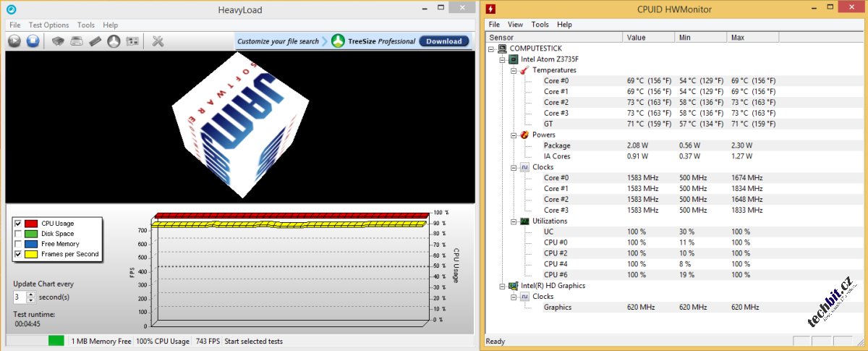The image size is (868, 351).
Task: Click the TreeSize Download button
Action: [443, 41]
